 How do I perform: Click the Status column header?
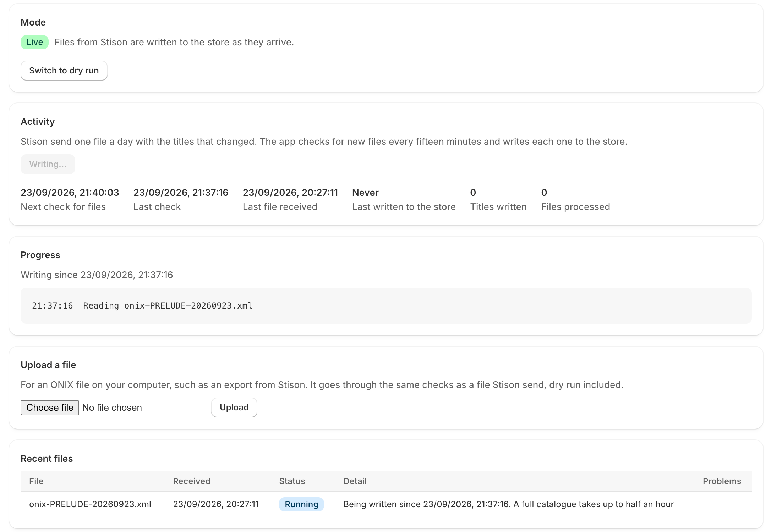click(x=292, y=481)
